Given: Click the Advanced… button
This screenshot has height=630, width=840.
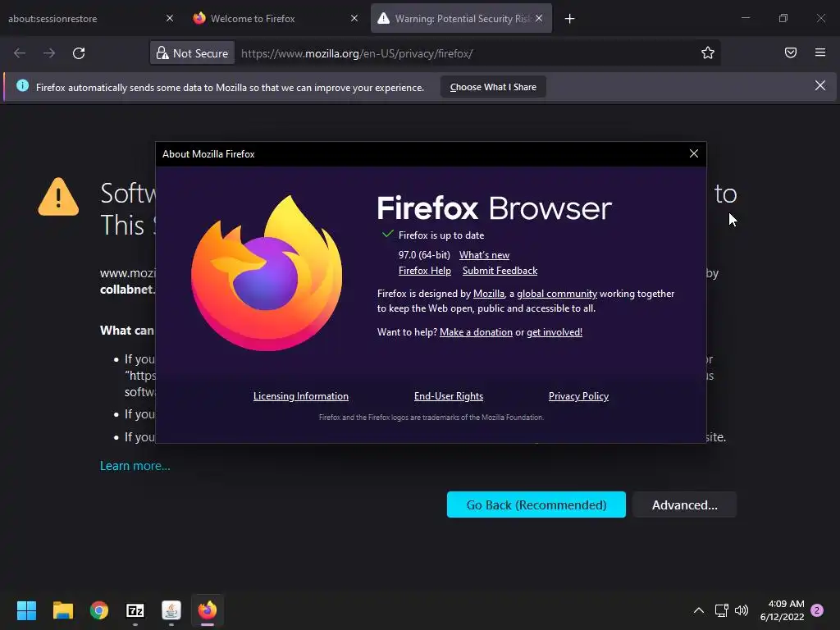Looking at the screenshot, I should coord(685,504).
